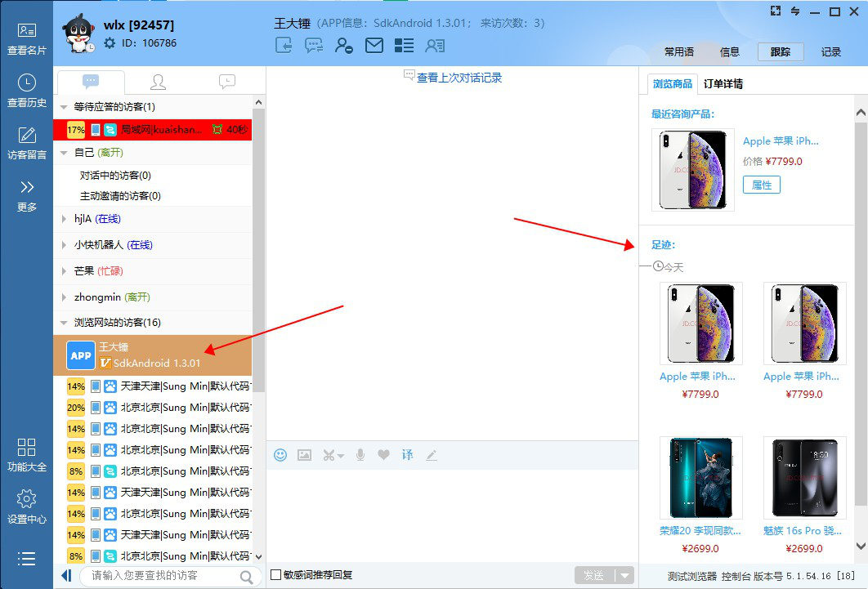
Task: Click the insert image icon in chat toolbar
Action: click(304, 455)
